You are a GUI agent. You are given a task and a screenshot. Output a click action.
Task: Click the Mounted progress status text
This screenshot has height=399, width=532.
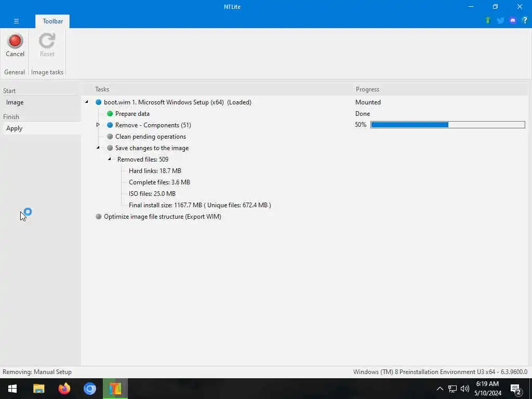[x=368, y=102]
